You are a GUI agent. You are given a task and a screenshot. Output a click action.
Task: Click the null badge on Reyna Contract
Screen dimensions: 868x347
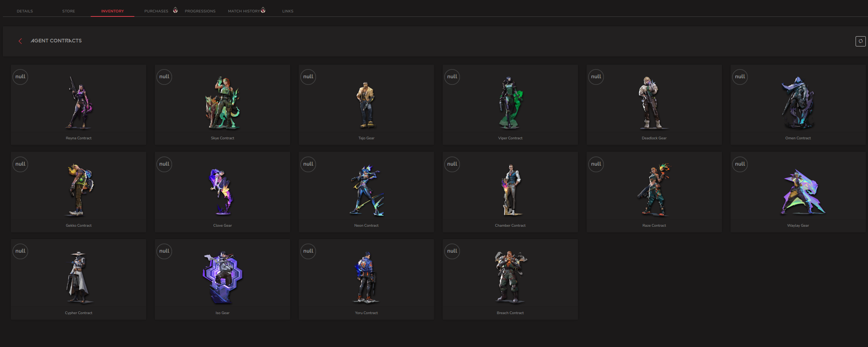click(x=20, y=77)
